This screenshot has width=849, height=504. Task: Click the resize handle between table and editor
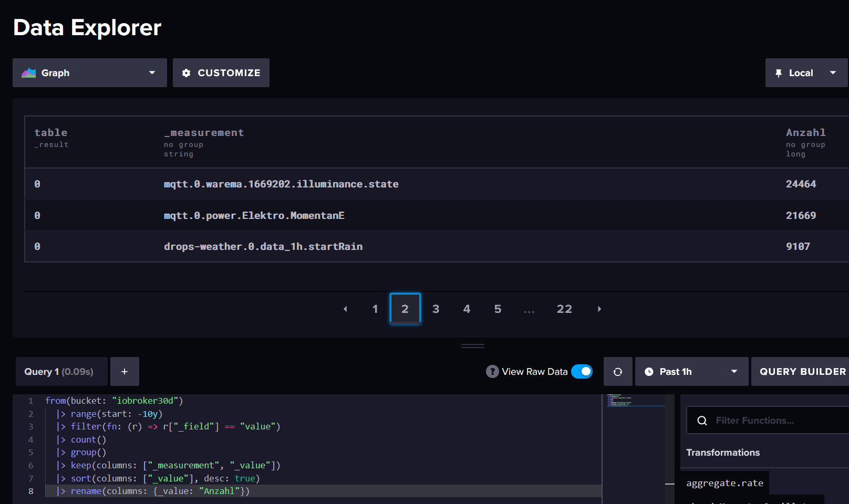473,346
